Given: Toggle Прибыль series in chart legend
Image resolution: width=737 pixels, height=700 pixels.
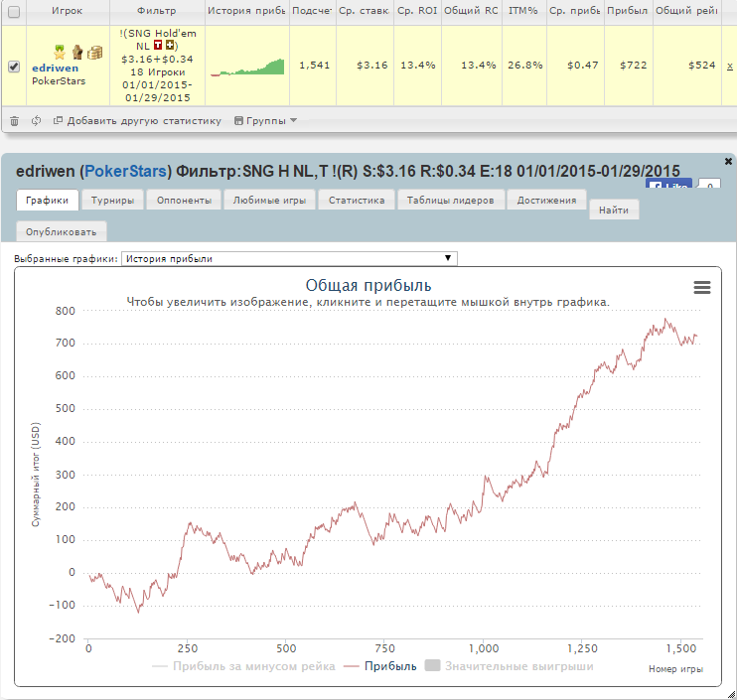Looking at the screenshot, I should (x=379, y=666).
